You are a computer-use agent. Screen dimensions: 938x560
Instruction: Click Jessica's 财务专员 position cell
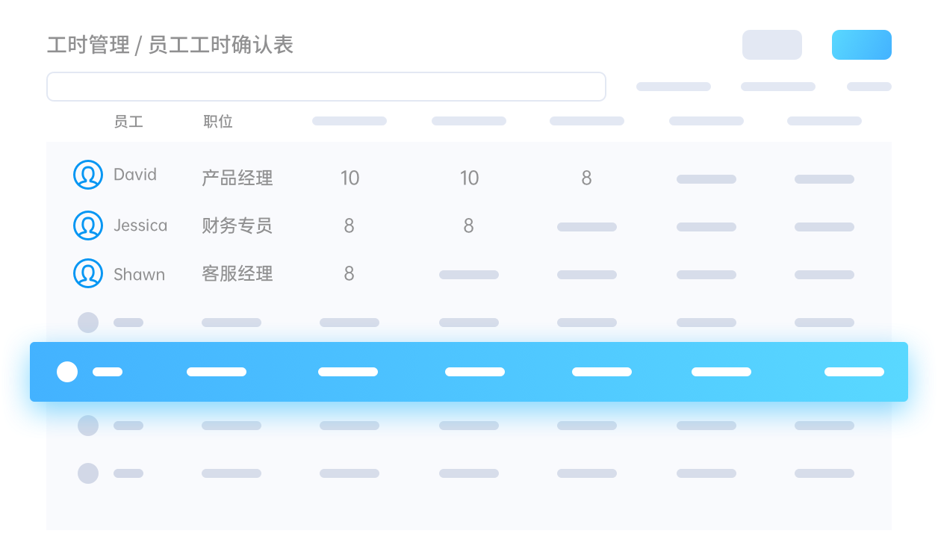(x=237, y=225)
